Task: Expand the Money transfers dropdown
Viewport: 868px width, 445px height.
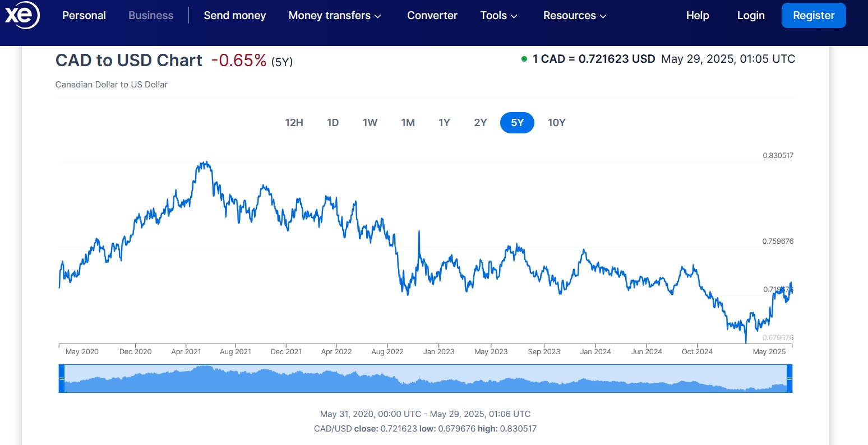Action: click(x=335, y=16)
